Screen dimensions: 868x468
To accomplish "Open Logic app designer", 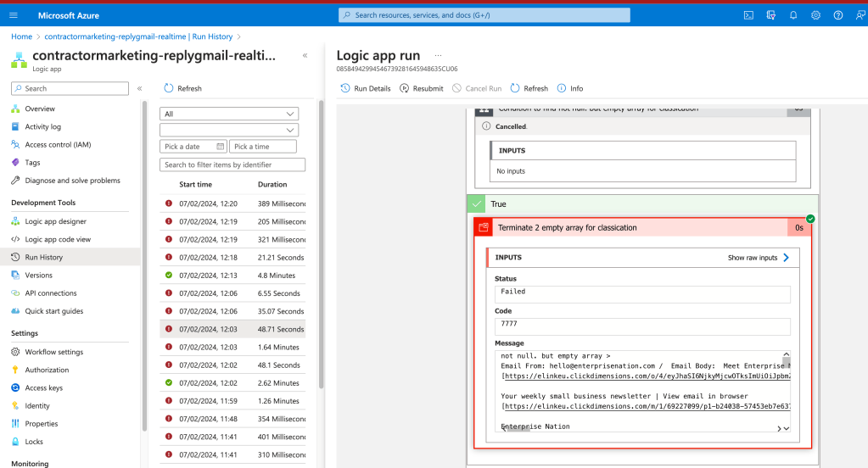I will [55, 221].
